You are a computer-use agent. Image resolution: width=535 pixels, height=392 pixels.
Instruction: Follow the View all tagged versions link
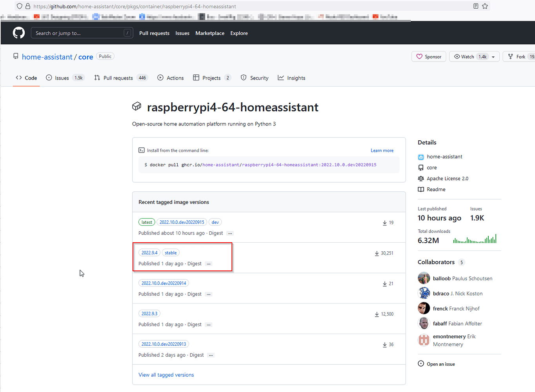tap(166, 374)
